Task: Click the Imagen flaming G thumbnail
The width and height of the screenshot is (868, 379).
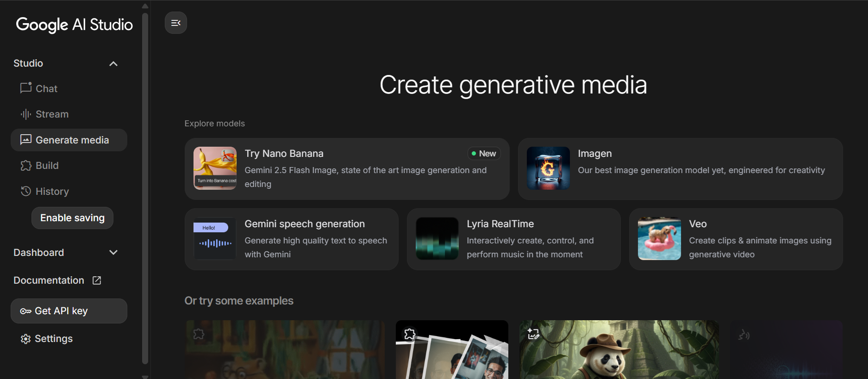Action: 548,168
